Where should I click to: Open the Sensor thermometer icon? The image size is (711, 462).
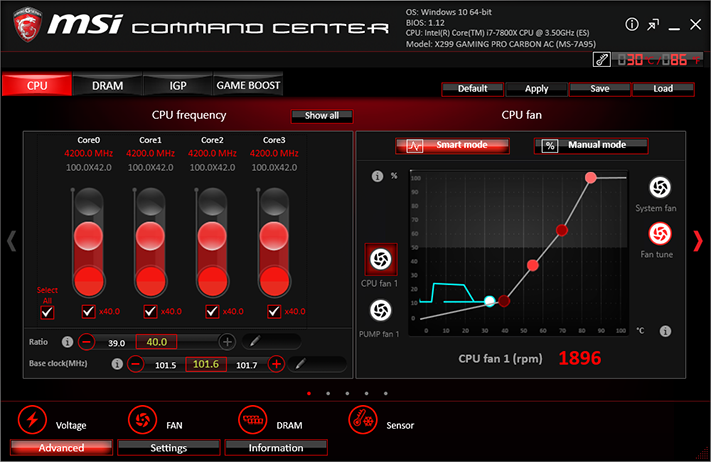coord(363,419)
